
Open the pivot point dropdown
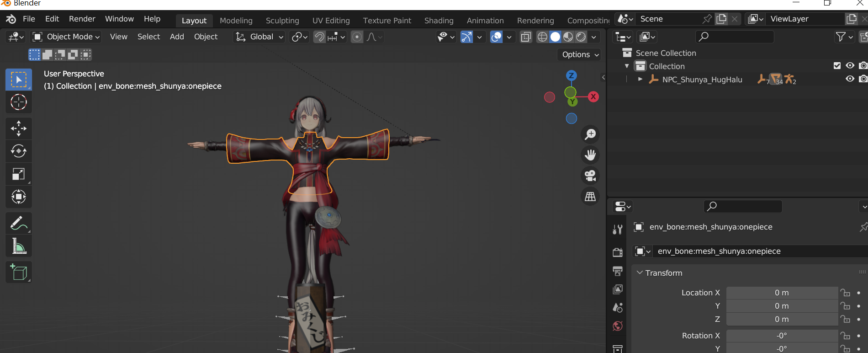pyautogui.click(x=300, y=37)
